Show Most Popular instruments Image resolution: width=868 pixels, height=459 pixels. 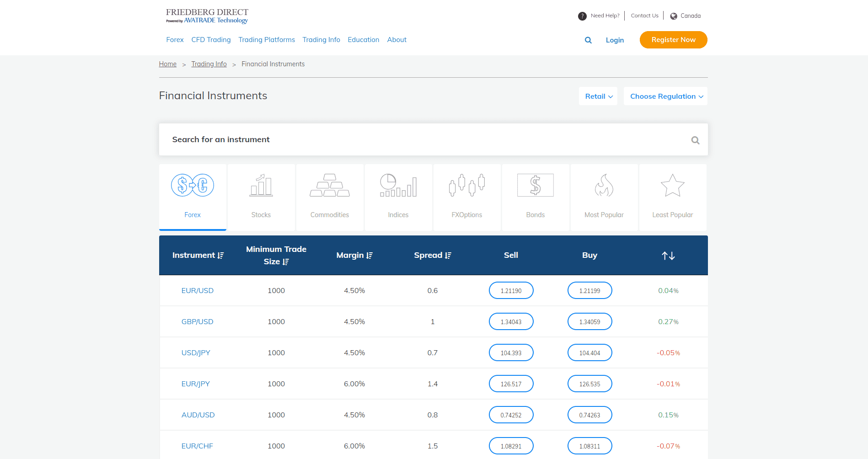(604, 197)
